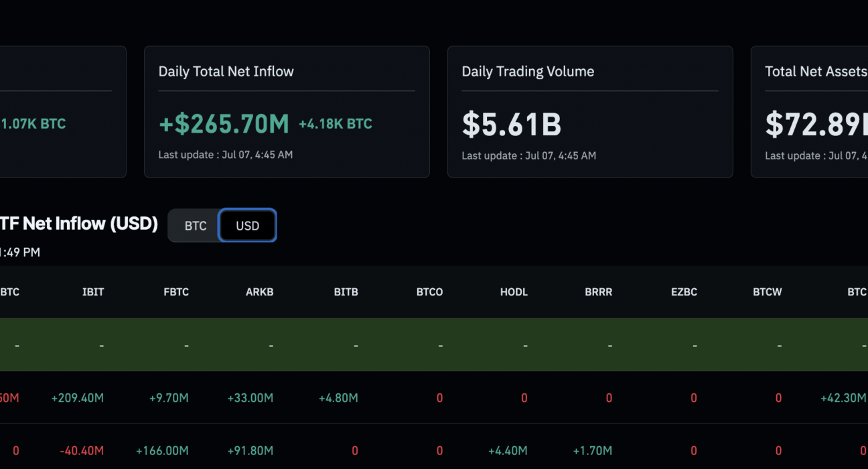The image size is (868, 469).
Task: Click the IBIT column header
Action: point(93,292)
